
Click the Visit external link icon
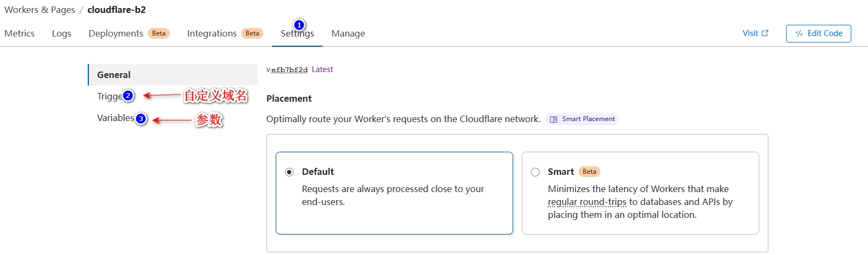click(765, 33)
